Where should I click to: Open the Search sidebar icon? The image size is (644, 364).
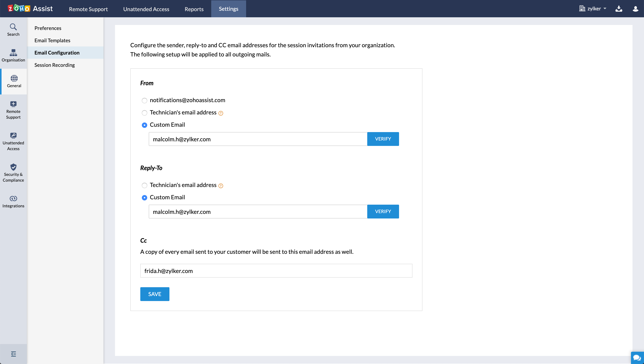13,30
